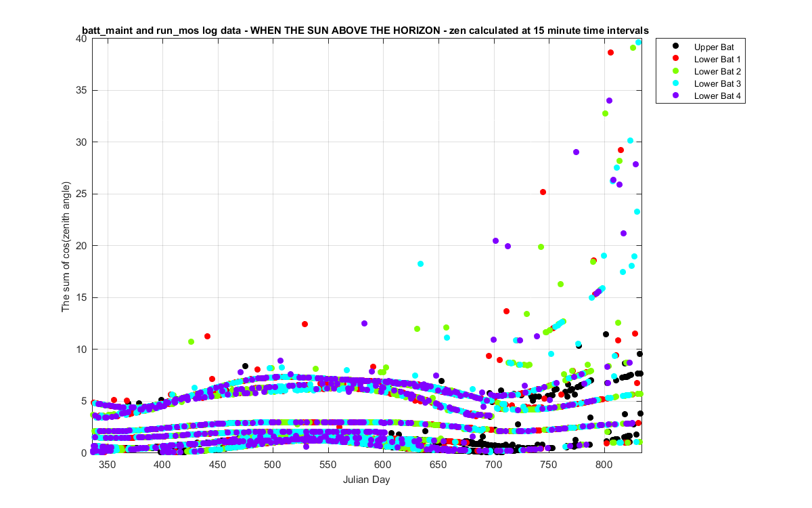812x508 pixels.
Task: Click the black Upper Bat legend marker
Action: [674, 47]
